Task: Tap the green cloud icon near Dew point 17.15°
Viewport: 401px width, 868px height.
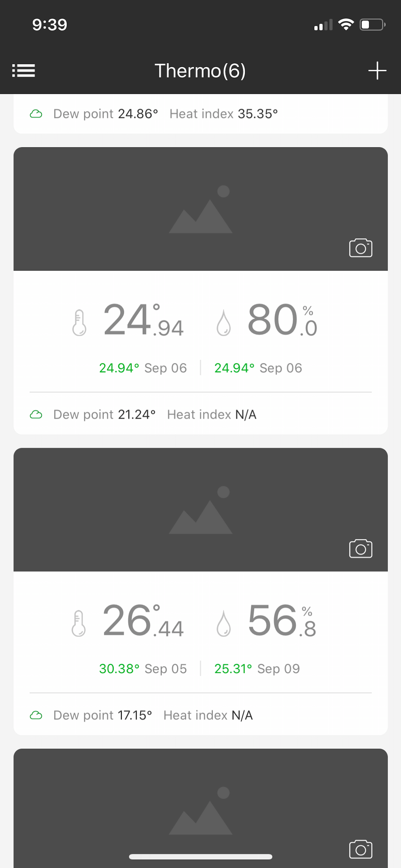Action: click(x=37, y=715)
